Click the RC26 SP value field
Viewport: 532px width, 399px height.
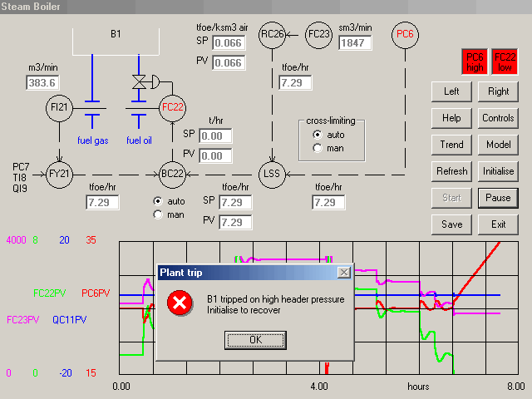228,43
